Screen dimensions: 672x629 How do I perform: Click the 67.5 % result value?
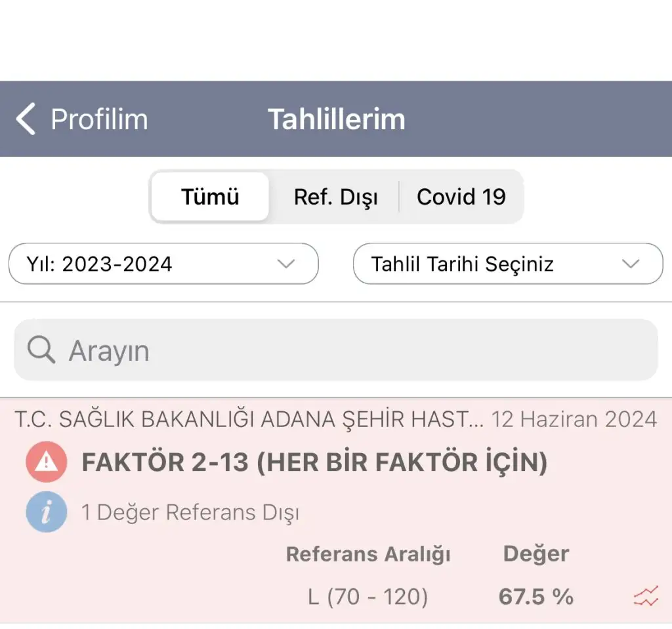535,597
